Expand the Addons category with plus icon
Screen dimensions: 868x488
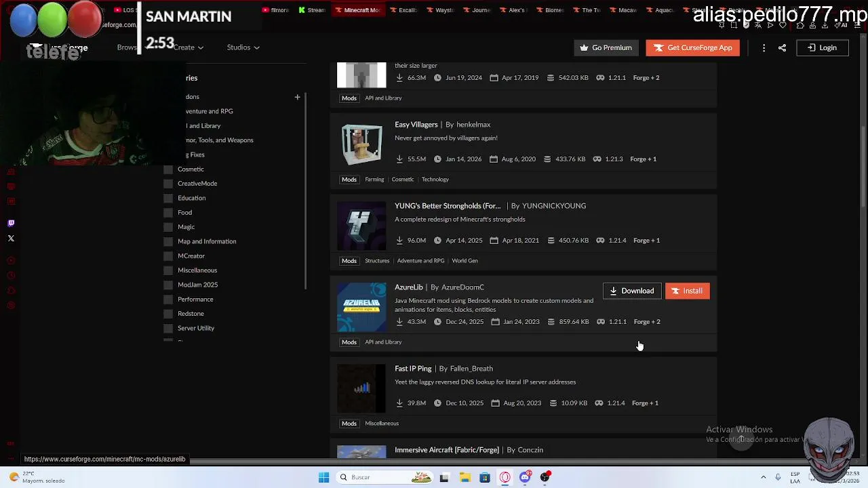[297, 97]
